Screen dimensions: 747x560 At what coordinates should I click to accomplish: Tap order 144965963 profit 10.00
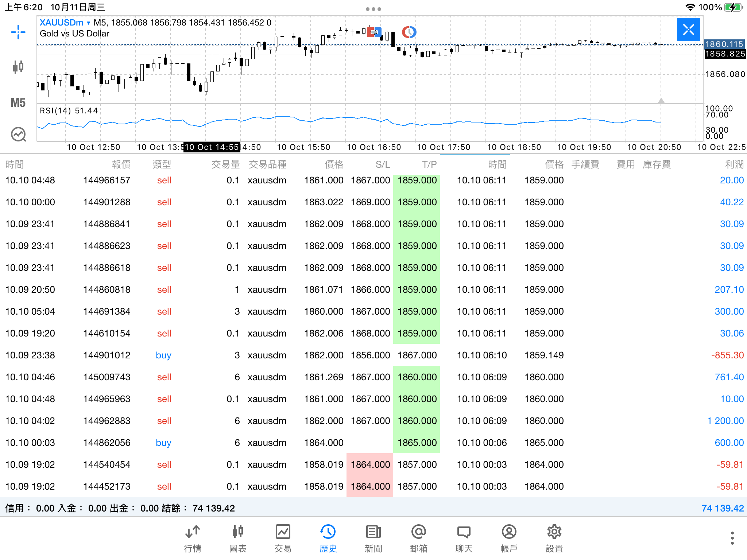click(732, 399)
